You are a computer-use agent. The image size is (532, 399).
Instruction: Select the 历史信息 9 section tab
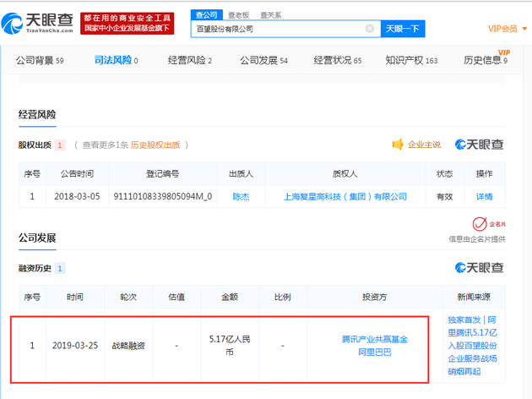(x=486, y=61)
